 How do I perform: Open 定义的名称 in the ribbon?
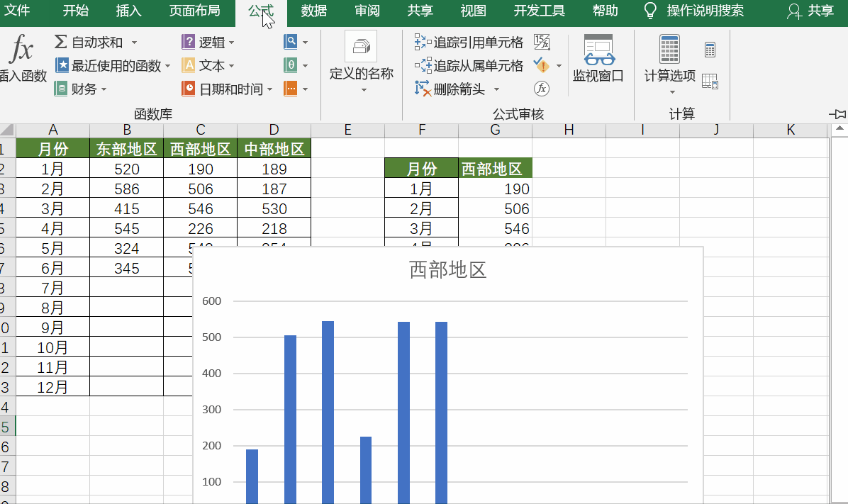(x=362, y=60)
